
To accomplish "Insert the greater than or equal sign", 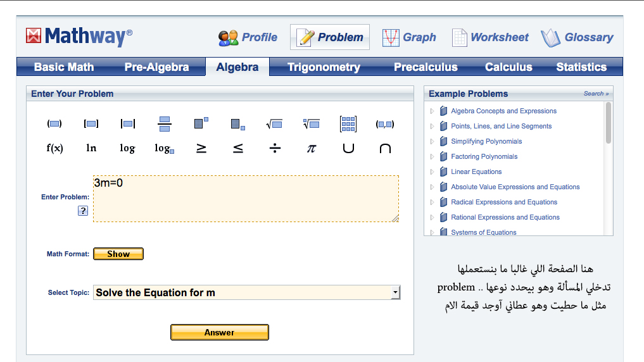I will coord(201,148).
